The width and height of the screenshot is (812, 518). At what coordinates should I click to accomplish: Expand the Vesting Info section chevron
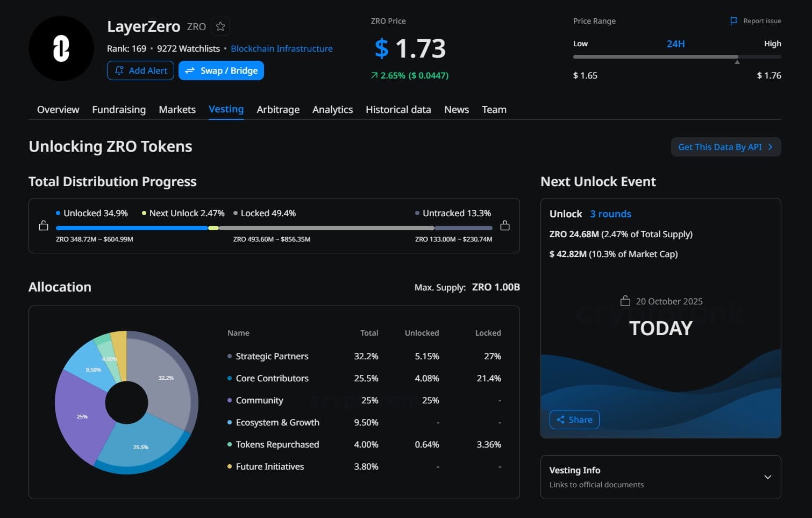[767, 477]
